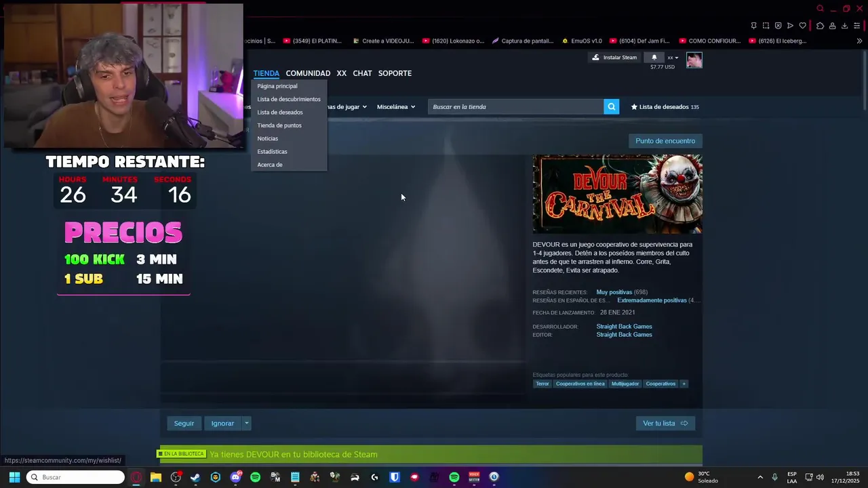Open weather widget 30°C Soleado

click(701, 477)
